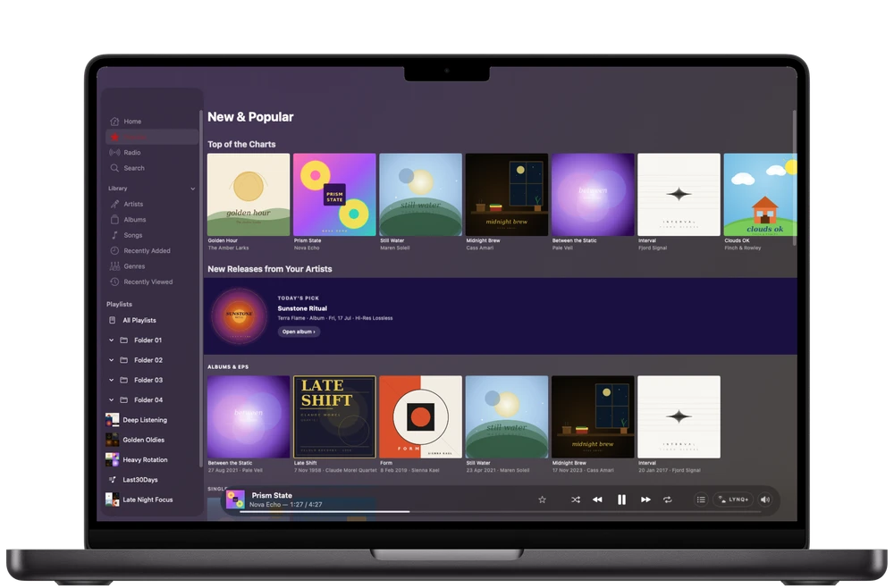The image size is (894, 588).
Task: Open Still Water cover in Albums & EPs
Action: point(507,416)
